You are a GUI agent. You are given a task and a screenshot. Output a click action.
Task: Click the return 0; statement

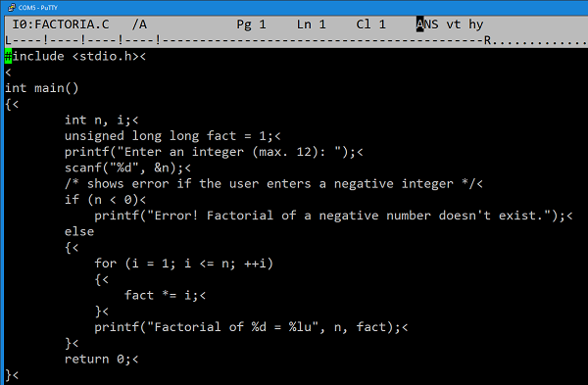point(98,360)
